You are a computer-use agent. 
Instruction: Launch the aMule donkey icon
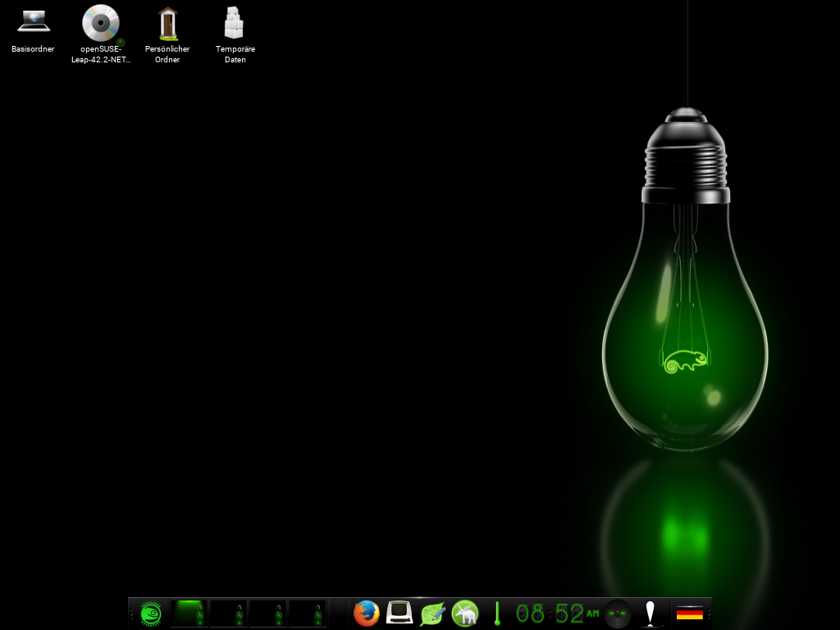[x=465, y=614]
